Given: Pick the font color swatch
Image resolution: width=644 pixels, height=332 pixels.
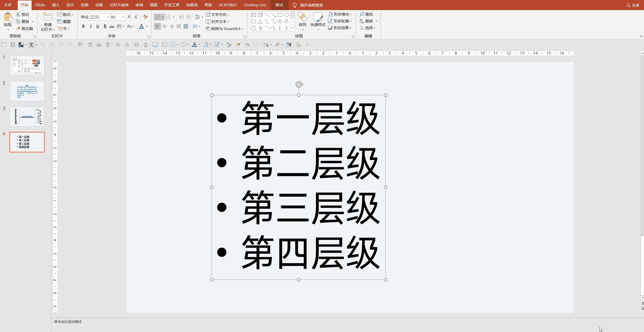Looking at the screenshot, I should tap(142, 26).
